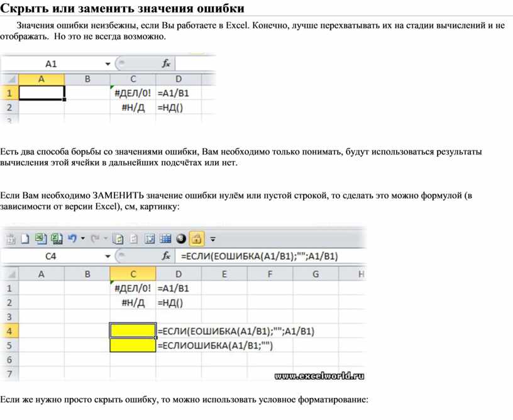Open the Name Box dropdown showing C4
The width and height of the screenshot is (513, 420).
tap(108, 257)
